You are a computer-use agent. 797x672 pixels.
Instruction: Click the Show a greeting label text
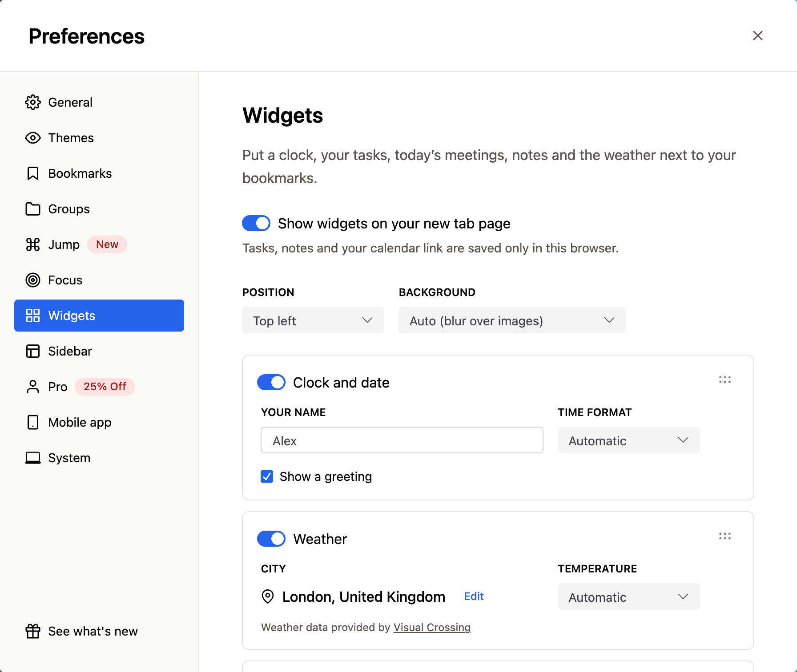click(326, 476)
